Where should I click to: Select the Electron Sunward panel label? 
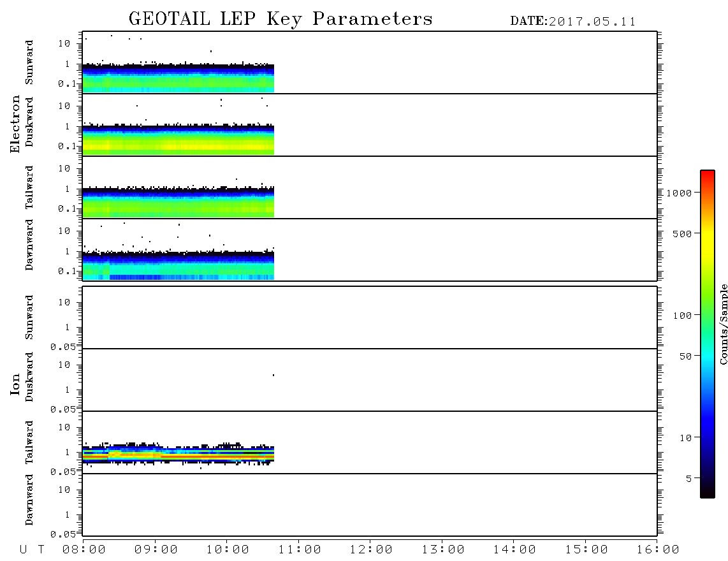coord(29,62)
